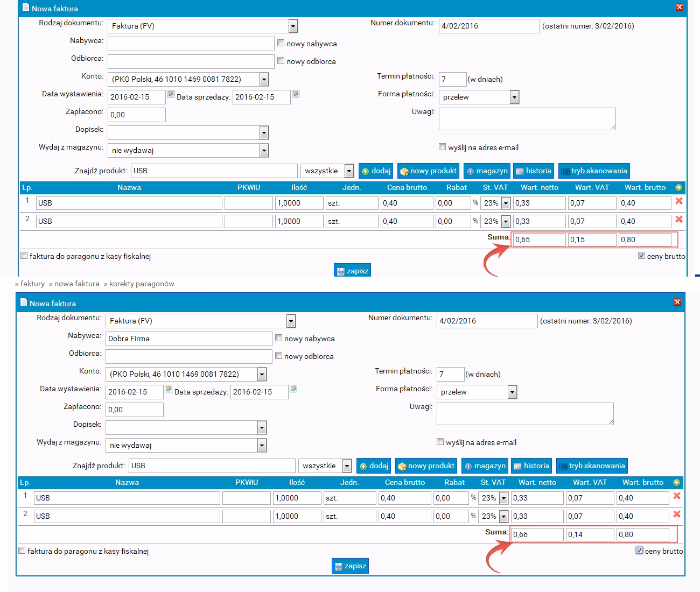Click the Nabywca field containing 'Dobra Firma'

pyautogui.click(x=188, y=339)
